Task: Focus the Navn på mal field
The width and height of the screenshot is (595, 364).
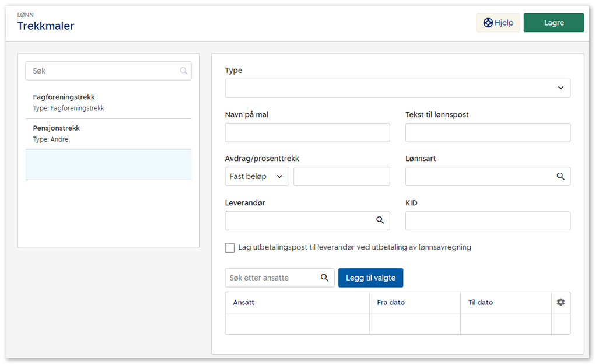Action: [307, 132]
